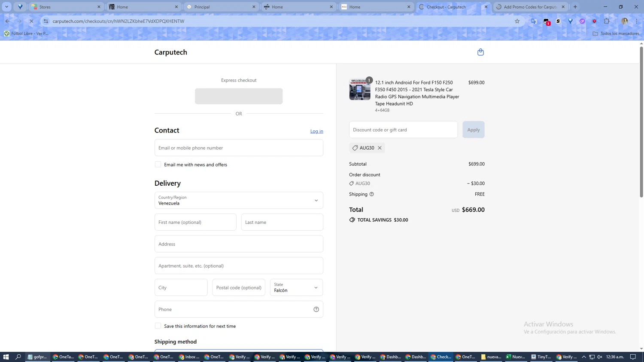Image resolution: width=644 pixels, height=362 pixels.
Task: Click the Postal code (optional) field
Action: point(239,287)
